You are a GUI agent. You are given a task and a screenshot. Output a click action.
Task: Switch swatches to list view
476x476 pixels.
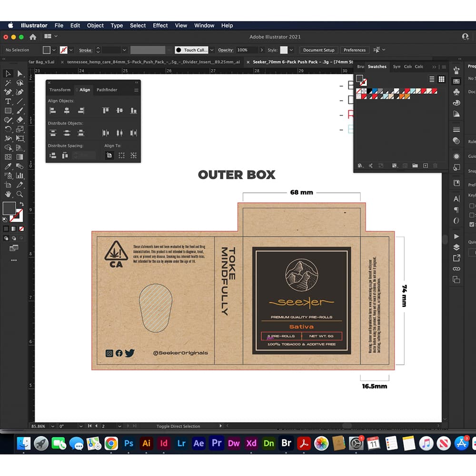(x=432, y=79)
